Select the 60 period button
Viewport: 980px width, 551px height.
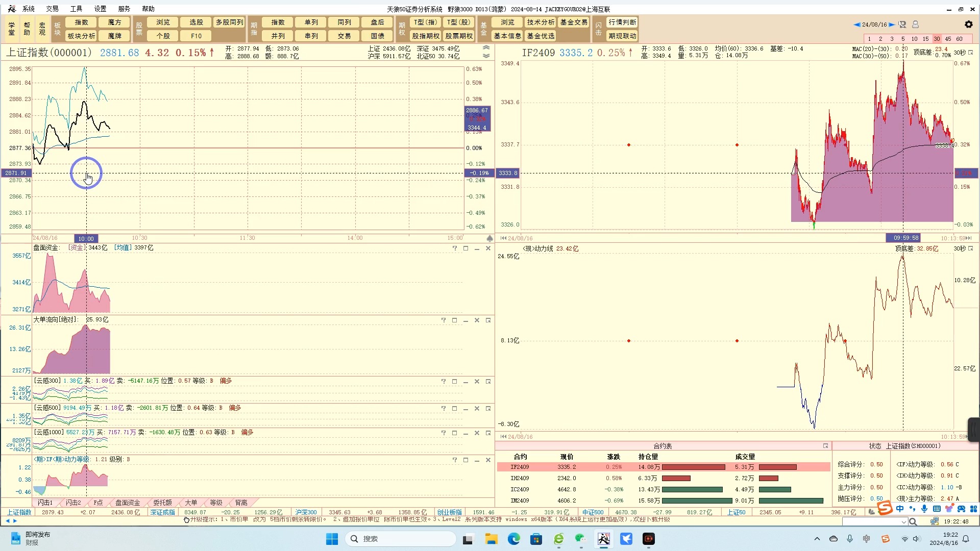coord(959,39)
